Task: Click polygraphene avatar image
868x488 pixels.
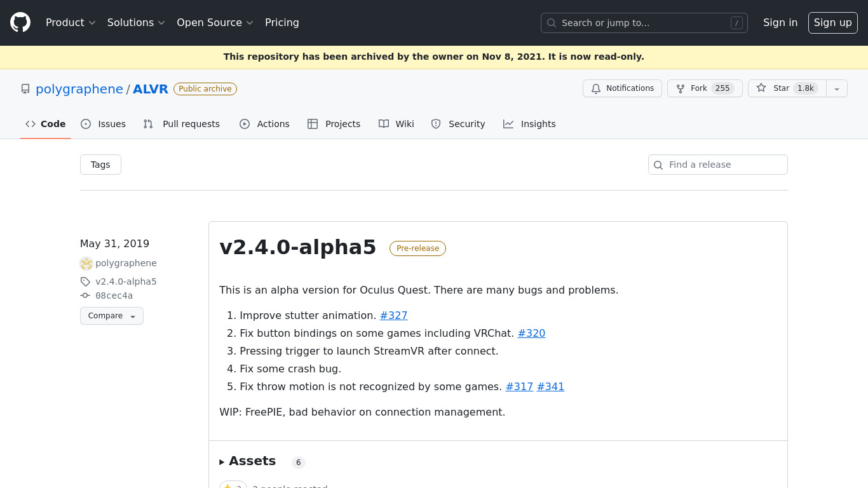Action: pyautogui.click(x=86, y=264)
